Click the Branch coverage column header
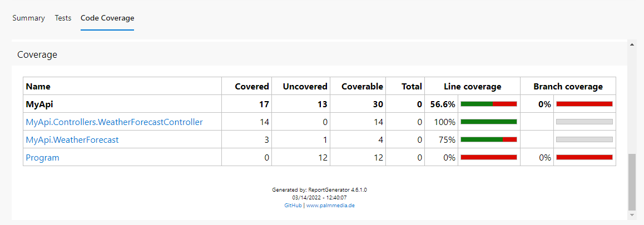This screenshot has width=644, height=225. click(567, 87)
